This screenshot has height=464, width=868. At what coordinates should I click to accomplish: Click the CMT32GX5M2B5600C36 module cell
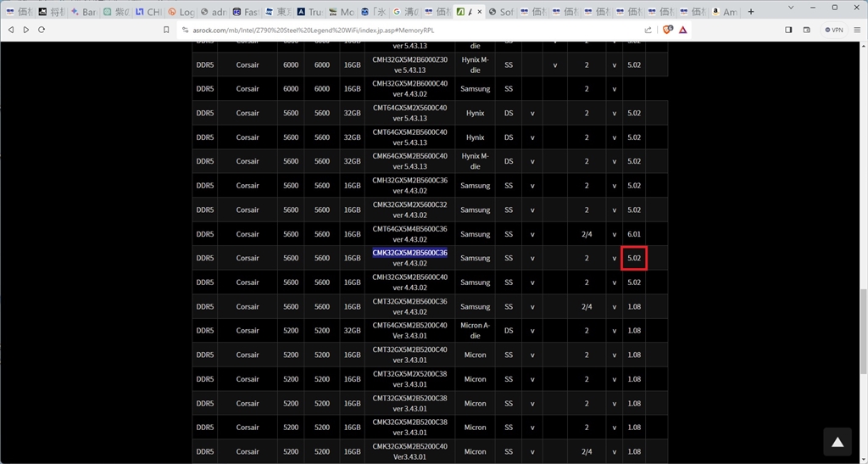click(x=409, y=307)
